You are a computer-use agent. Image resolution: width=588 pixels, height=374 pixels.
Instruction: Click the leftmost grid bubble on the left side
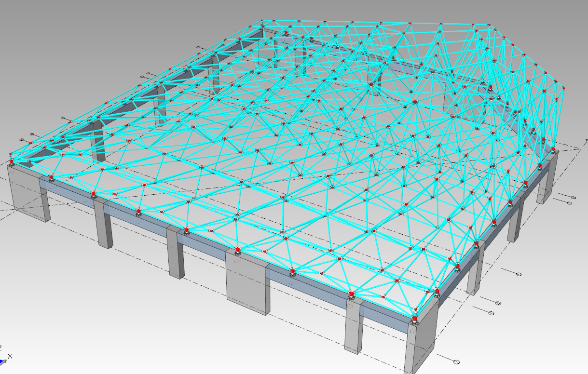coord(21,140)
